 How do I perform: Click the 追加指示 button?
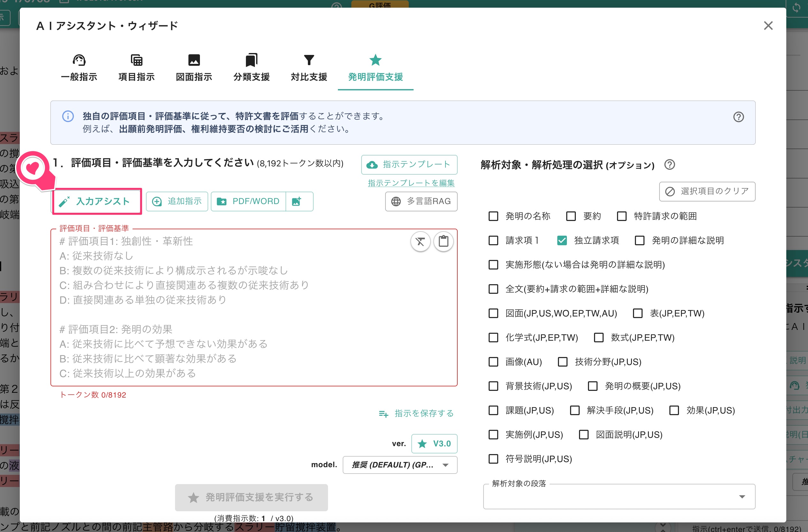pyautogui.click(x=177, y=201)
